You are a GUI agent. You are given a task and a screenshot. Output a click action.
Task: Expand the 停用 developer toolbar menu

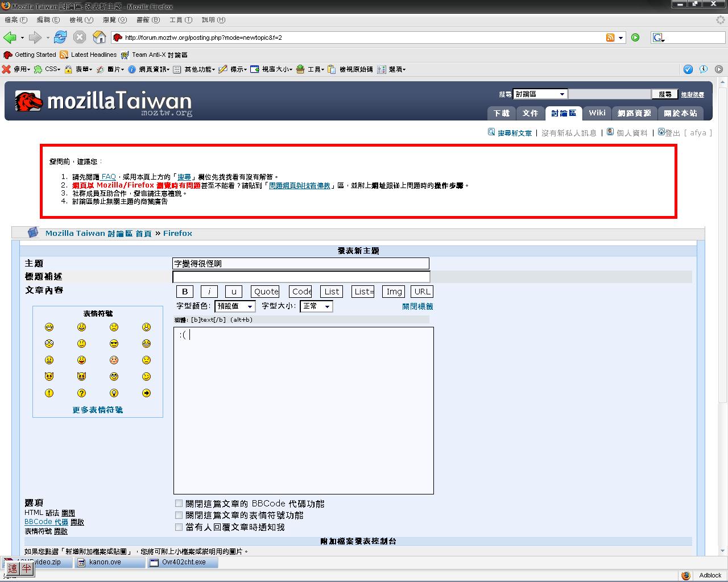click(16, 69)
